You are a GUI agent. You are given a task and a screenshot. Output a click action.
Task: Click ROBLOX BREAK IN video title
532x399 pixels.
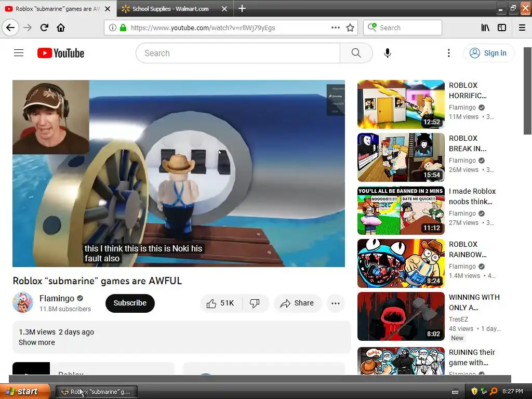(x=468, y=143)
